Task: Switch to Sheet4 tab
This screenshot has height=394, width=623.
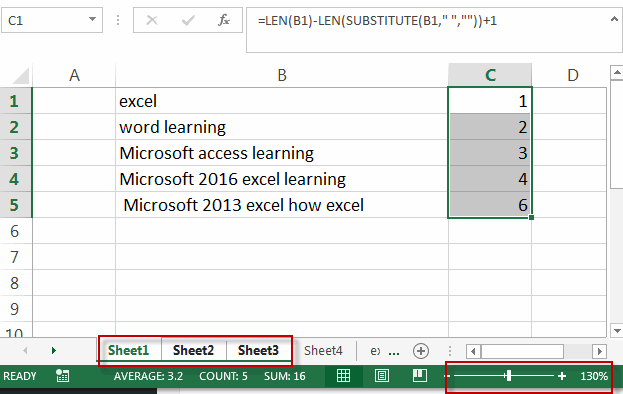Action: (323, 350)
